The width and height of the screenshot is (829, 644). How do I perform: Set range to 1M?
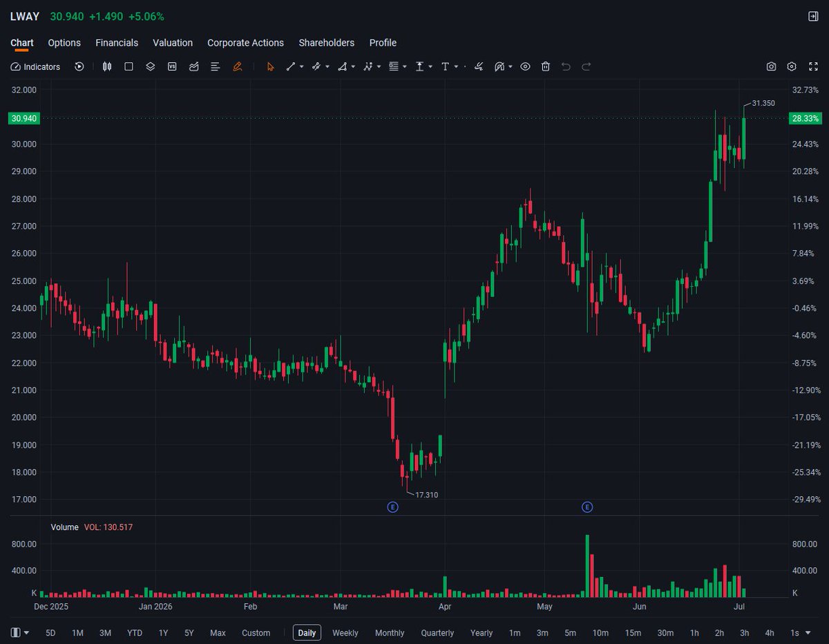(x=77, y=633)
